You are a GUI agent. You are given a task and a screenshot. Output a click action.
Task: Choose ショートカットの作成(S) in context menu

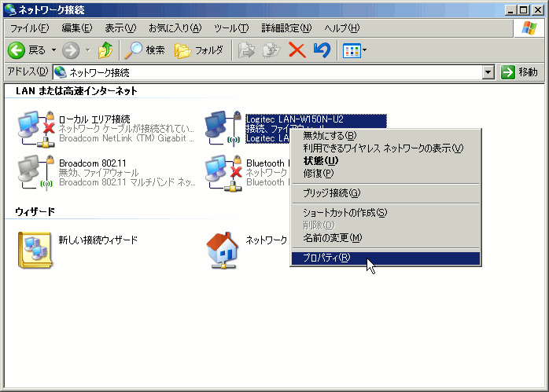pyautogui.click(x=385, y=212)
